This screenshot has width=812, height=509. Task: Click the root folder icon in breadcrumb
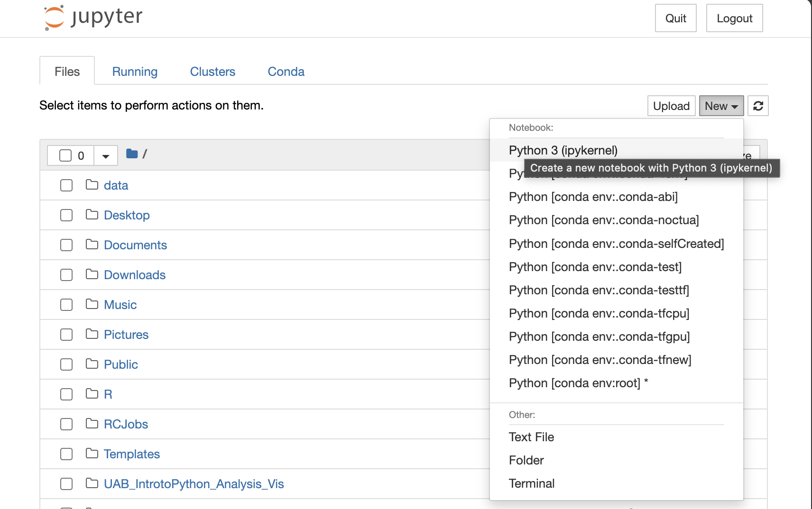pyautogui.click(x=132, y=154)
